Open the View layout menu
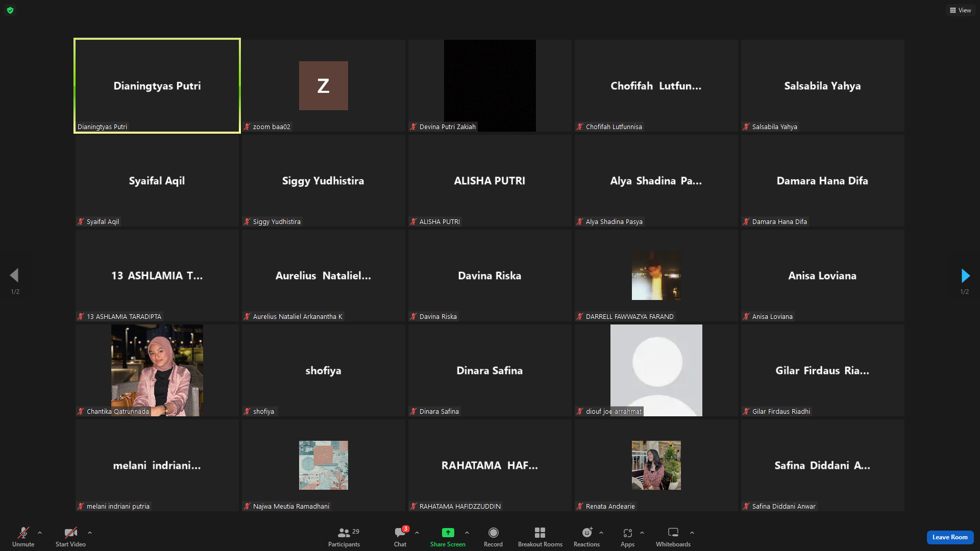 (x=960, y=10)
